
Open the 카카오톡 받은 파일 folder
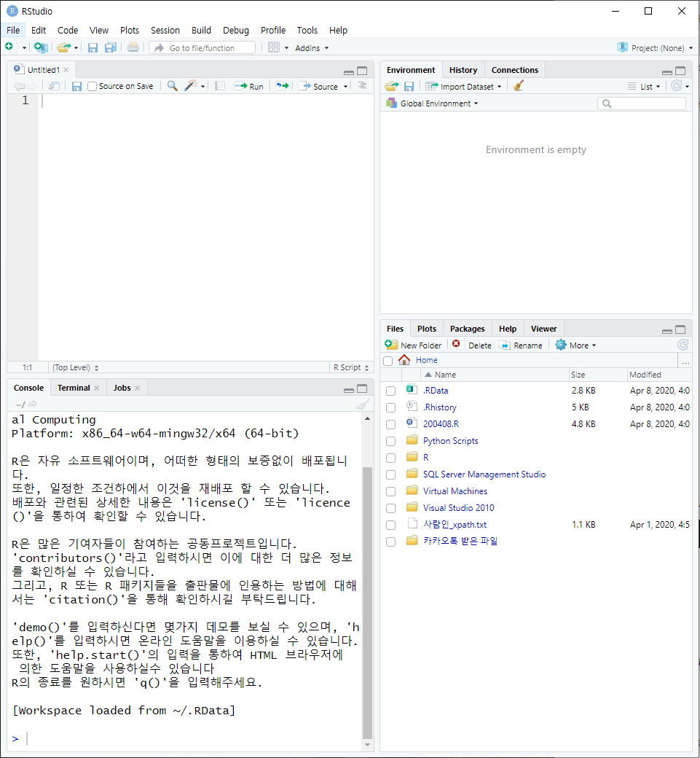pyautogui.click(x=460, y=541)
